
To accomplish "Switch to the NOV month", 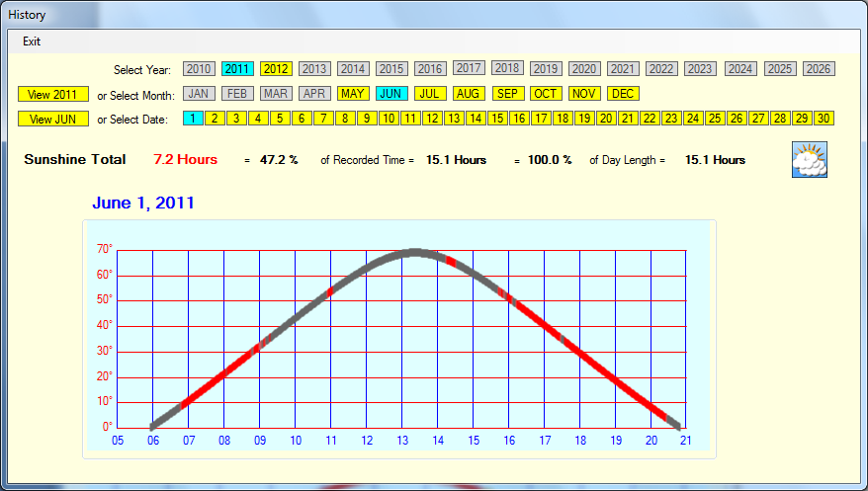I will click(584, 94).
